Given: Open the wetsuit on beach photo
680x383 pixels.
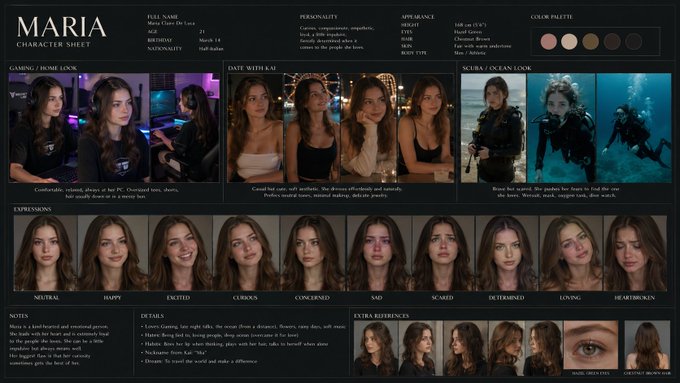Looking at the screenshot, I should tap(493, 128).
